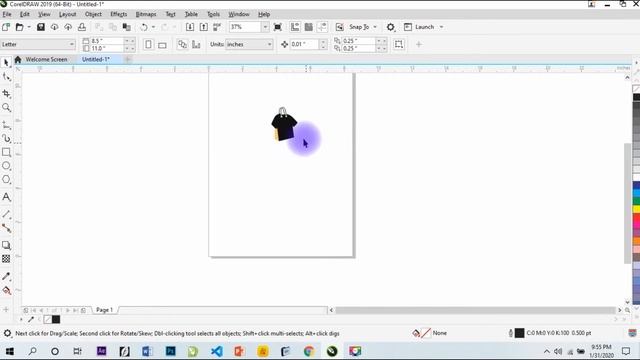This screenshot has width=640, height=360.
Task: Open the File menu
Action: coord(7,14)
